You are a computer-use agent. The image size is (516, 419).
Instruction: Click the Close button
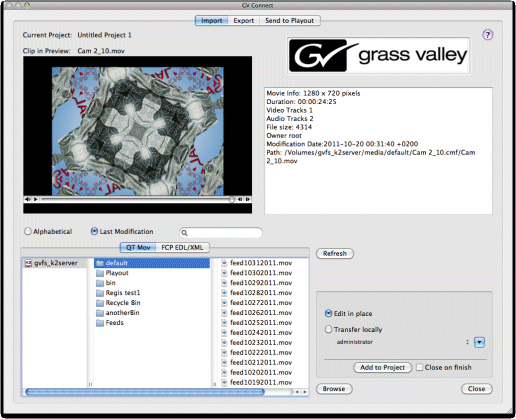[476, 389]
